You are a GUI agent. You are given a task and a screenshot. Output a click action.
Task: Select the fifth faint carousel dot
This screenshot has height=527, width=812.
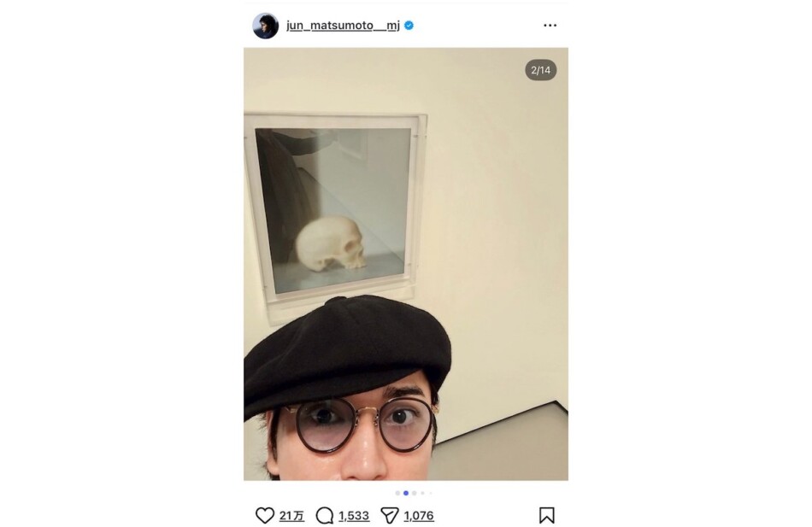click(430, 493)
